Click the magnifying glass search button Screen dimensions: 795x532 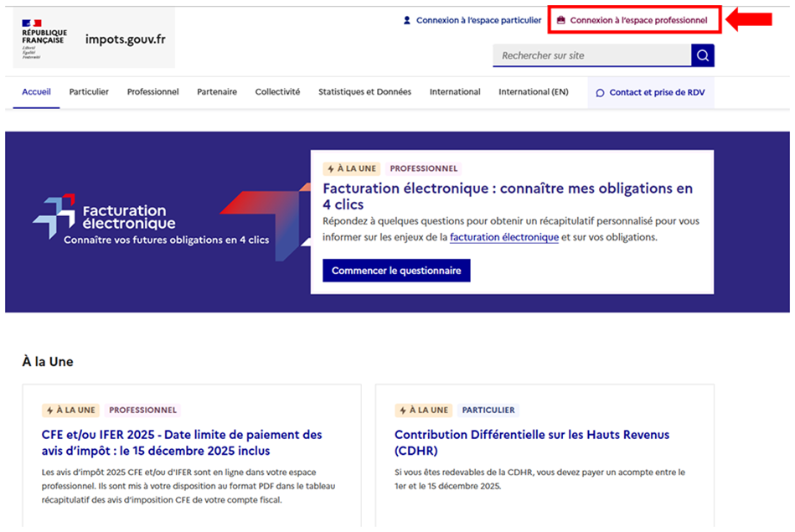pyautogui.click(x=702, y=55)
